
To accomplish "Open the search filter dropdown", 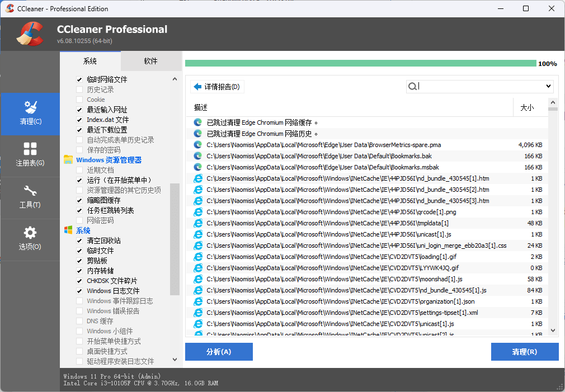I will [x=548, y=86].
